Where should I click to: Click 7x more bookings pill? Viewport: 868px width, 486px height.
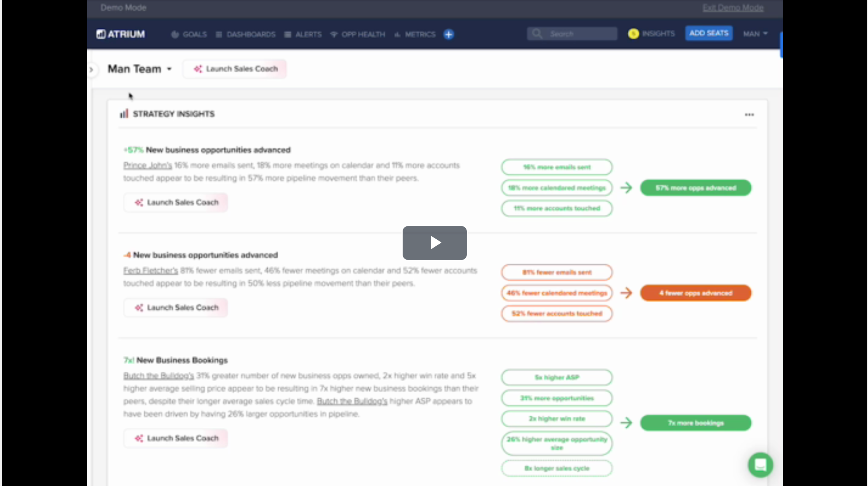pos(696,423)
